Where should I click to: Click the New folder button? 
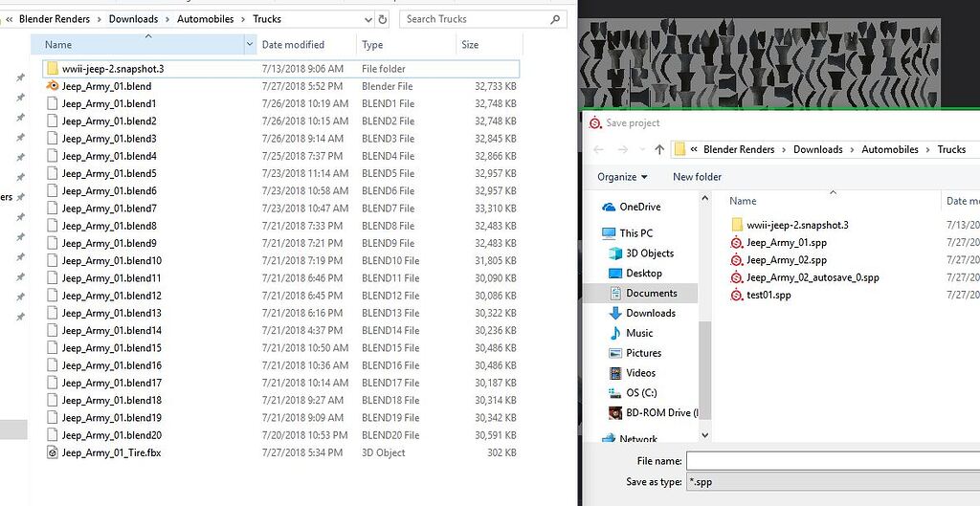point(697,177)
